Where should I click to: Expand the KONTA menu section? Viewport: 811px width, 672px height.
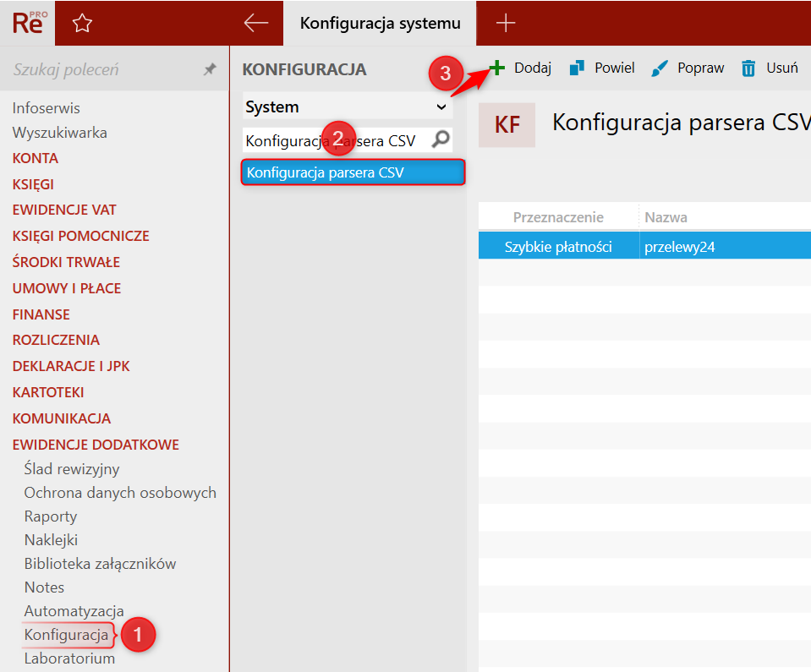[x=36, y=158]
